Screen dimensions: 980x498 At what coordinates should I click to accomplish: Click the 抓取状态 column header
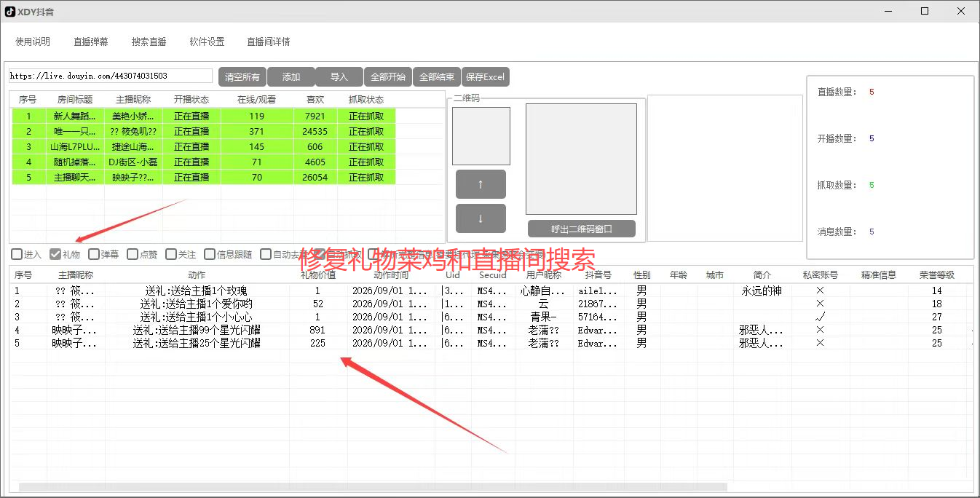366,99
